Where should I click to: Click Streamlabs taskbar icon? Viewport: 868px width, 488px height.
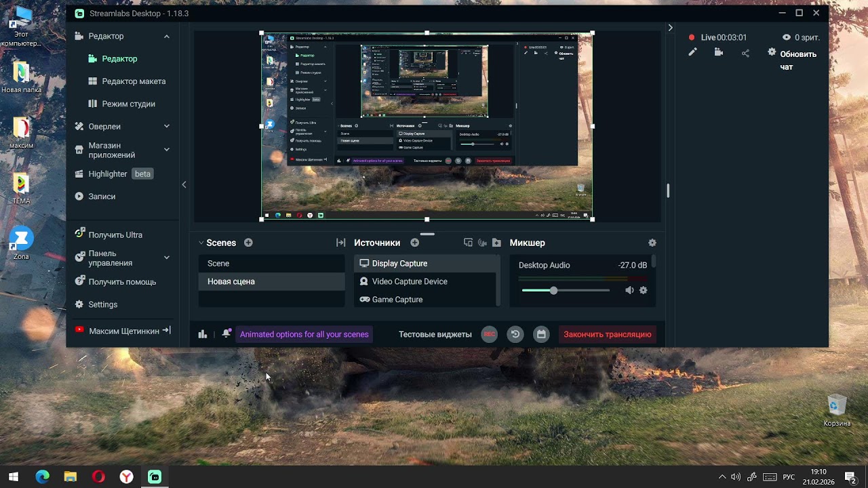point(155,476)
